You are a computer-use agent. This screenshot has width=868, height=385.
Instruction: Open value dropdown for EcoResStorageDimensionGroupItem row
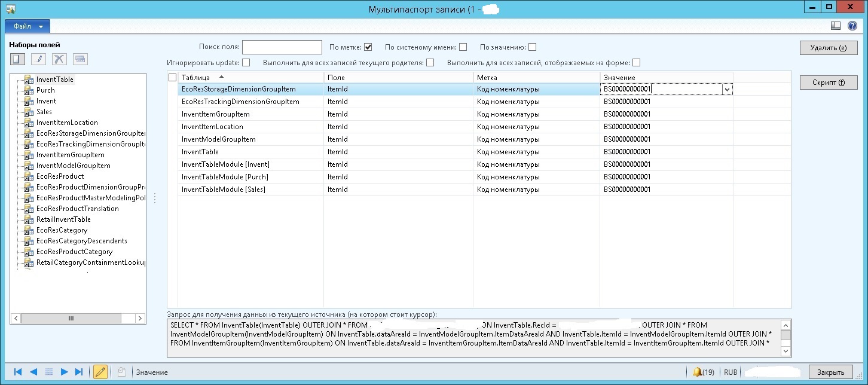727,89
